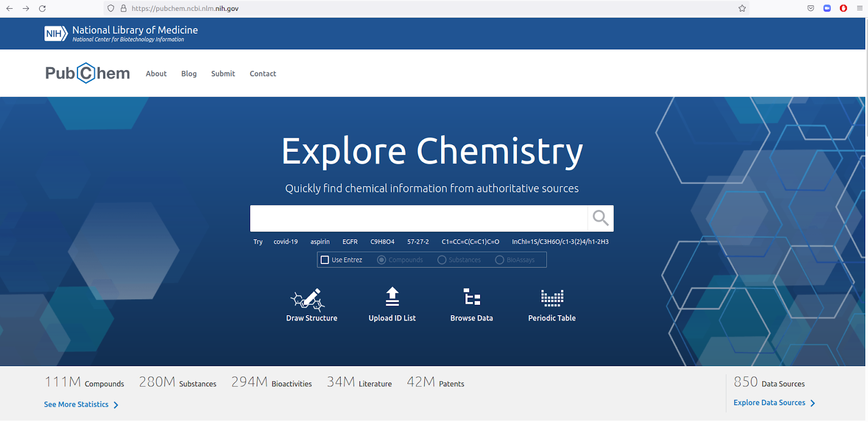
Task: Click the Browse Data icon
Action: click(x=472, y=297)
